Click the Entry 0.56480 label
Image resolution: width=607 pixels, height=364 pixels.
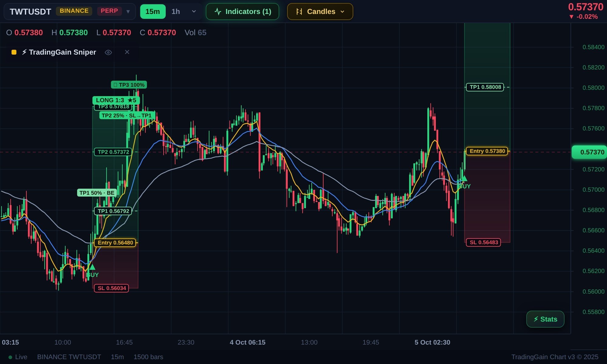coord(115,243)
